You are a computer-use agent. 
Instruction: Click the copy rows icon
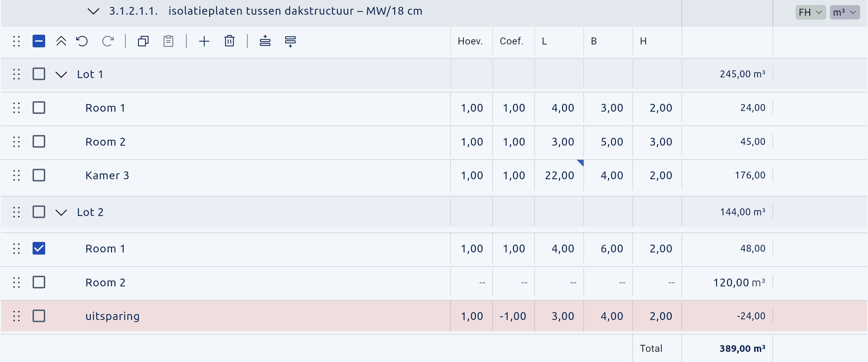[x=143, y=41]
